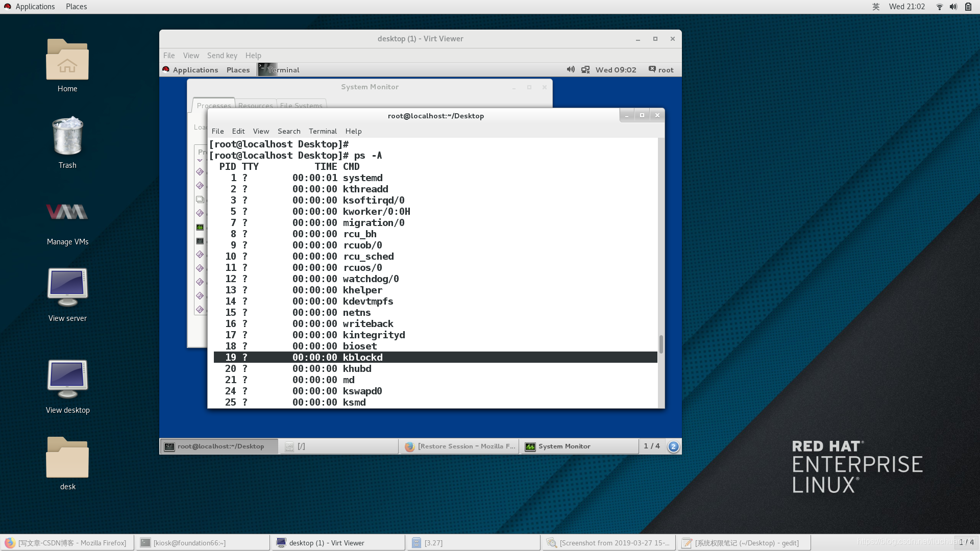
Task: Open terminal View menu
Action: tap(261, 131)
